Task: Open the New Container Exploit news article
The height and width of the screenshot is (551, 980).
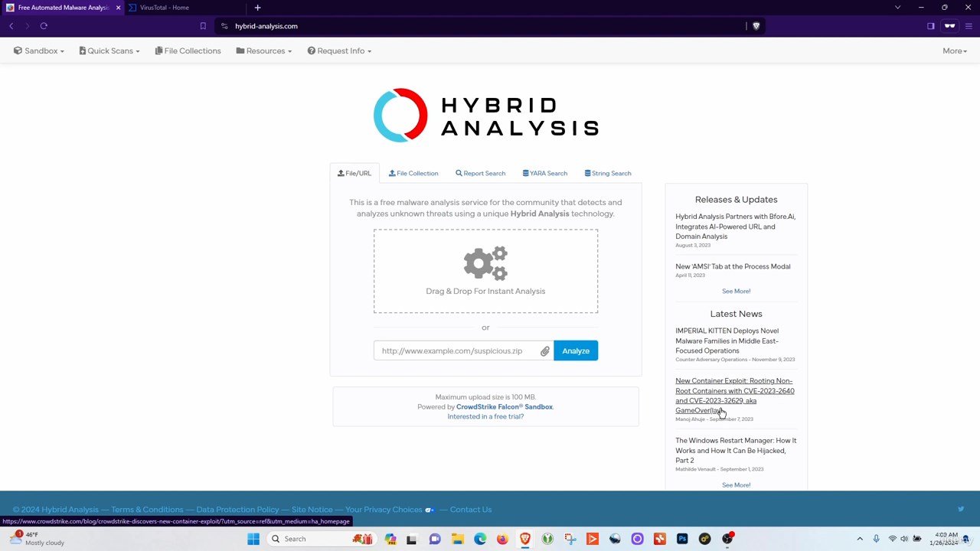Action: 734,396
